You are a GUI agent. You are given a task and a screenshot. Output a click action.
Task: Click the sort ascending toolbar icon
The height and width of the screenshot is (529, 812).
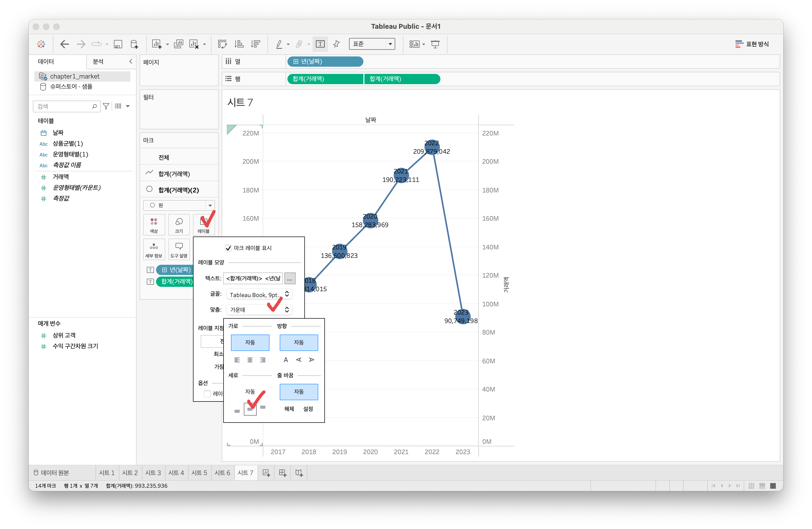pyautogui.click(x=239, y=44)
